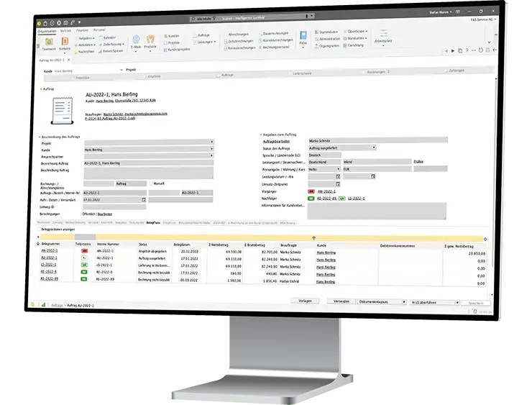The width and height of the screenshot is (532, 405).
Task: Open Rechnungsversand in the ribbon
Action: (274, 47)
